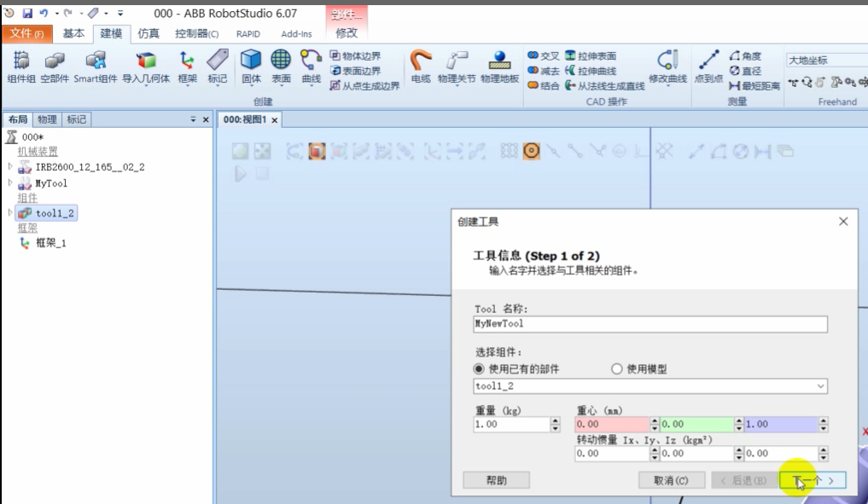The image size is (868, 504).
Task: Open the 大地坐标 coordinate system dropdown
Action: coord(826,61)
